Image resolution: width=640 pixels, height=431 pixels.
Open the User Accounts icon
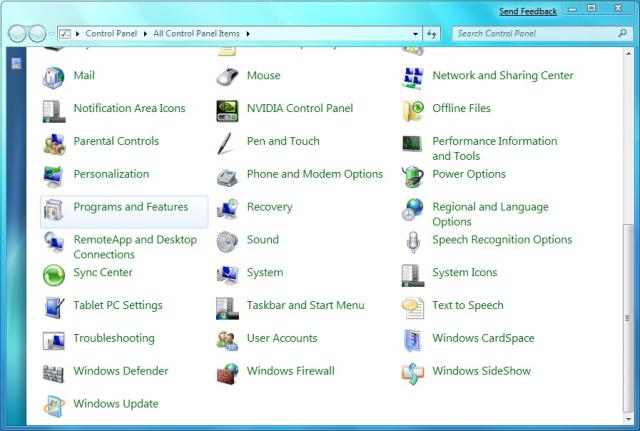227,341
